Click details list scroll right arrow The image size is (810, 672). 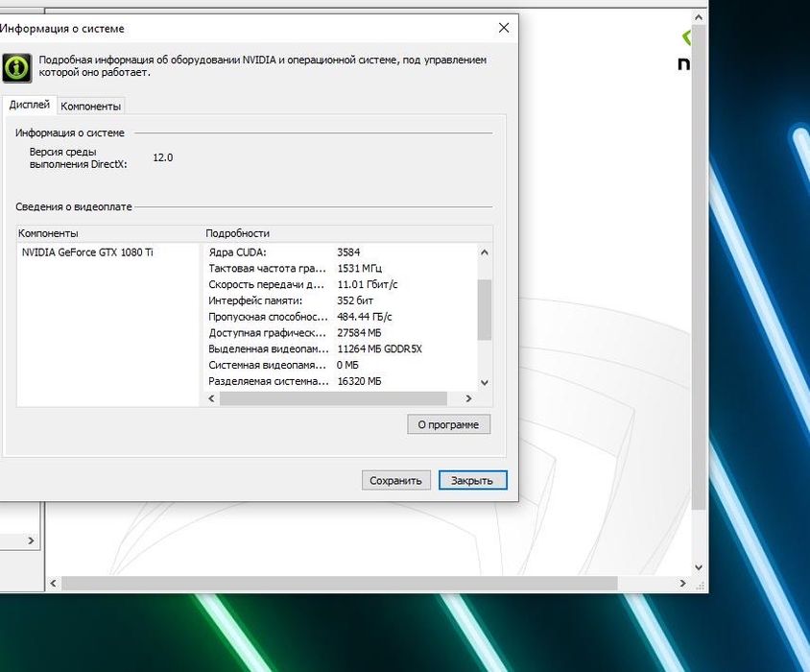click(x=468, y=398)
